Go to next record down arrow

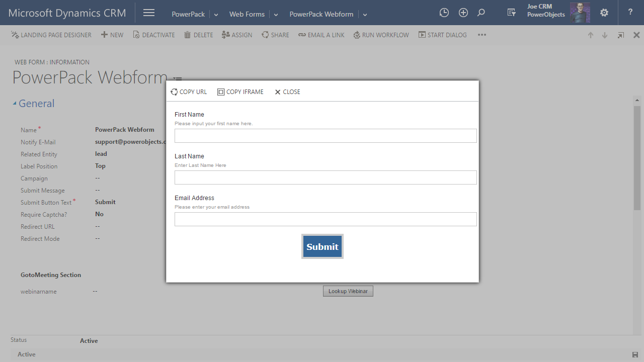(x=605, y=35)
